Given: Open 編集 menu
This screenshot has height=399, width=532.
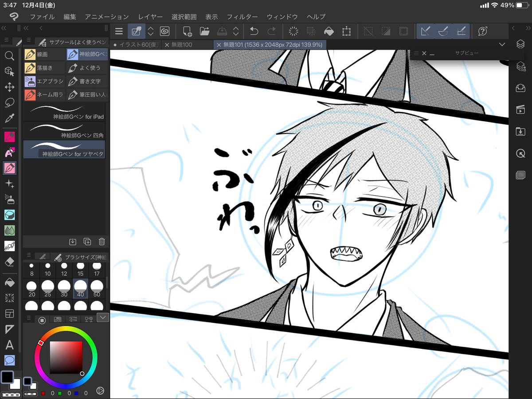Looking at the screenshot, I should pos(70,17).
